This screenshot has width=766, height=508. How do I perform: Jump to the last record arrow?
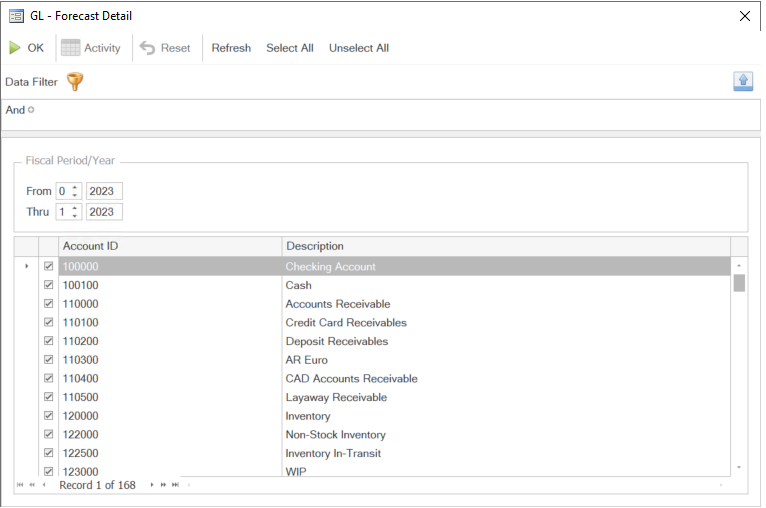pos(176,485)
